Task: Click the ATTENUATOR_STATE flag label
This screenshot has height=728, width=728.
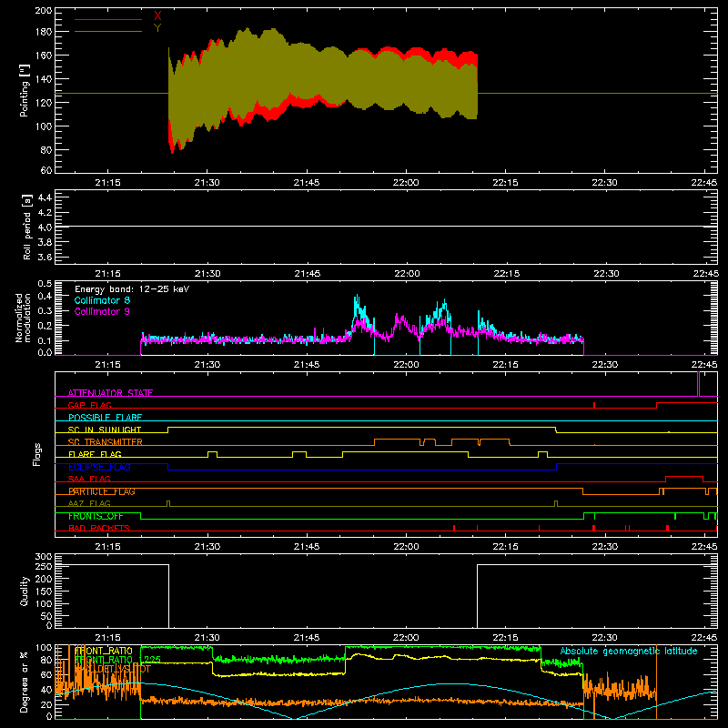Action: click(x=110, y=393)
